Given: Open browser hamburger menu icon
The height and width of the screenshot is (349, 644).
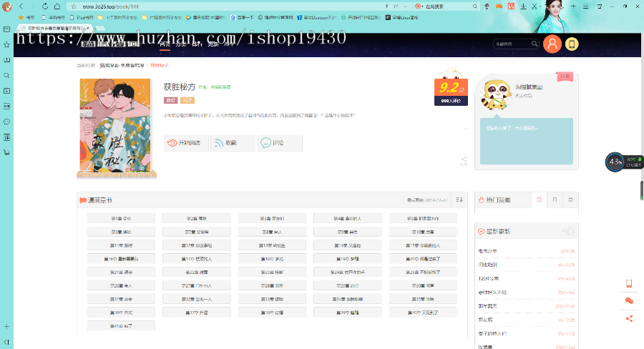Looking at the screenshot, I should point(585,6).
